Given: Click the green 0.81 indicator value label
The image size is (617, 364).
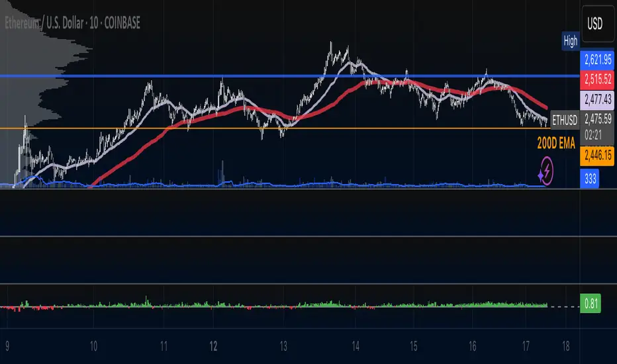Looking at the screenshot, I should click(591, 304).
